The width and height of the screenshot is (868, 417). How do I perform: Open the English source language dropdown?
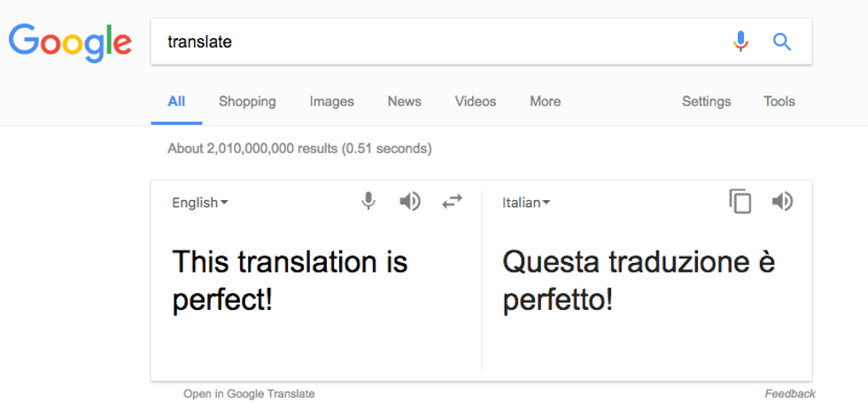pos(200,203)
